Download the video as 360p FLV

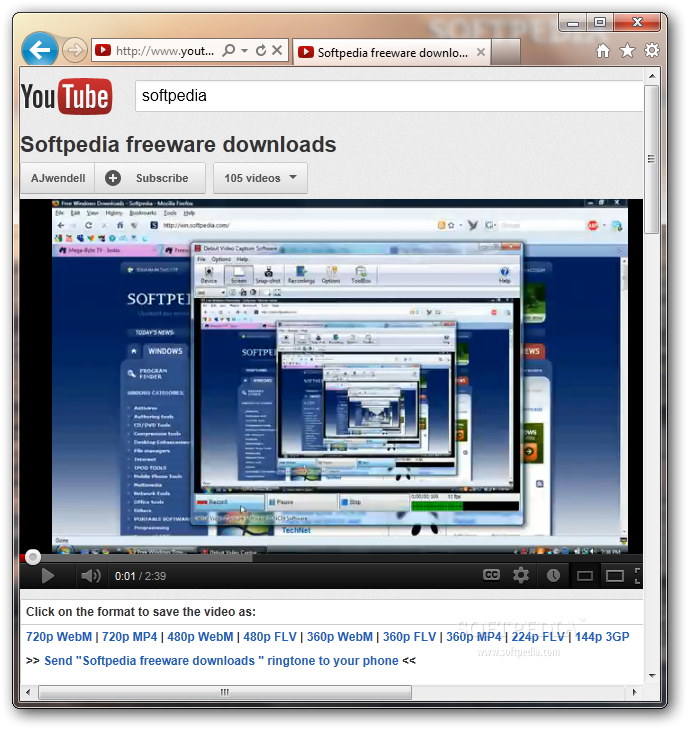click(410, 636)
